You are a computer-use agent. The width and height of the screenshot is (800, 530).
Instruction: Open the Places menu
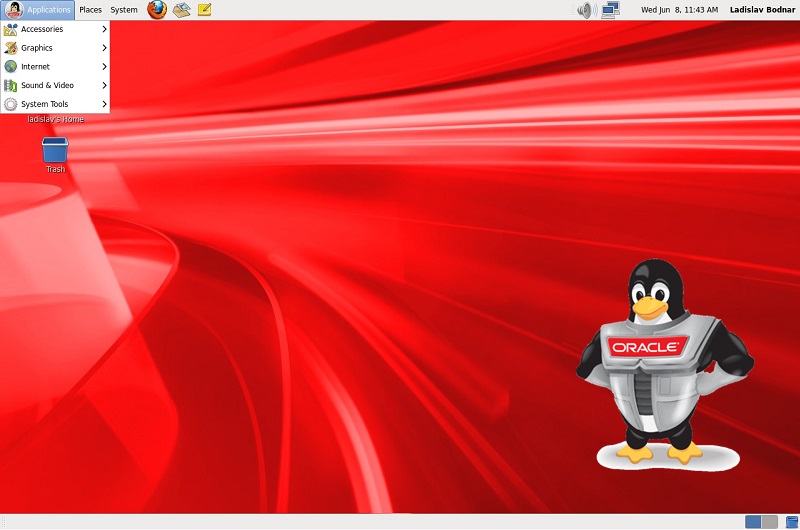point(90,10)
